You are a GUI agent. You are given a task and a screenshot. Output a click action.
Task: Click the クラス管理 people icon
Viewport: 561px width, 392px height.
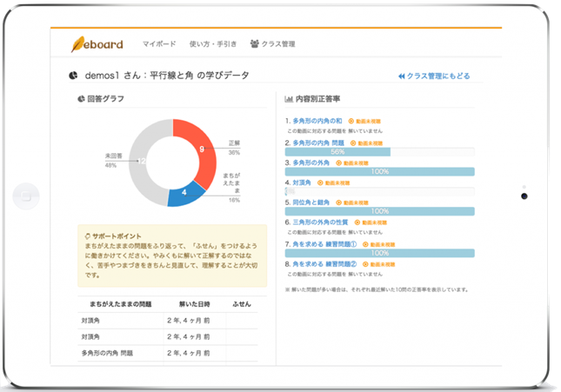point(255,43)
